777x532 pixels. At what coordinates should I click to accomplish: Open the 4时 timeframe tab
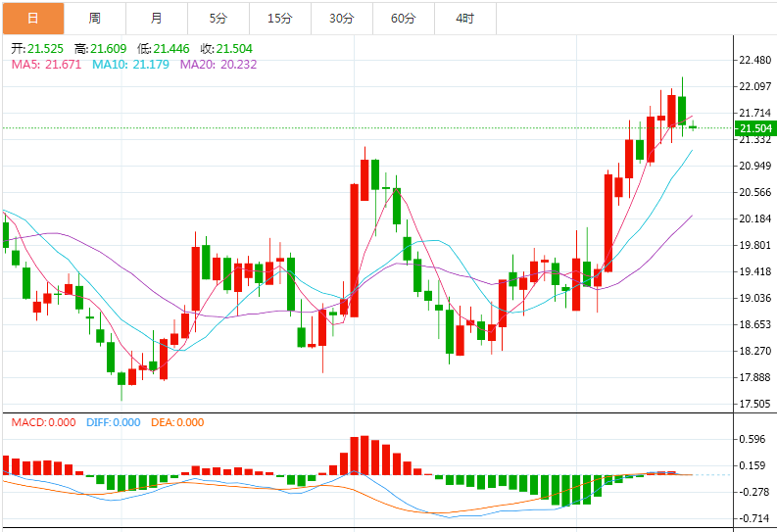[464, 19]
